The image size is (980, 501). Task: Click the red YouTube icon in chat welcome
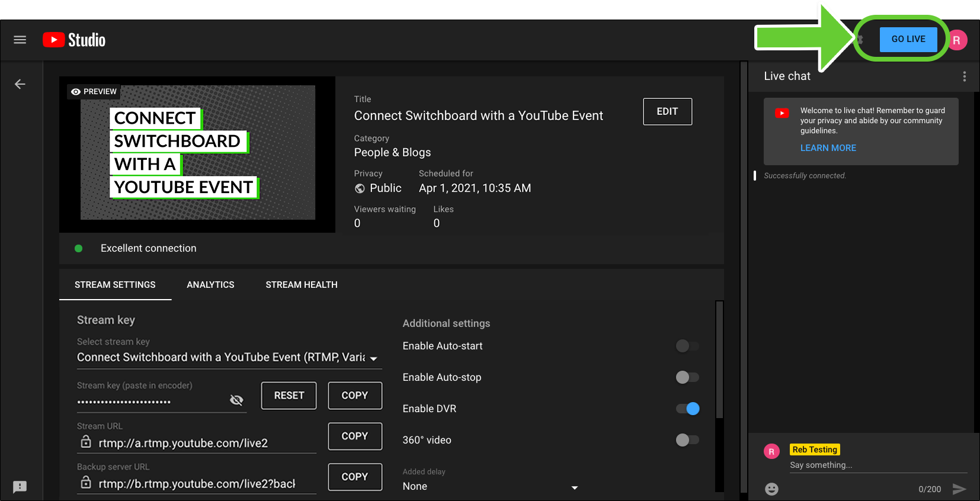click(x=782, y=113)
